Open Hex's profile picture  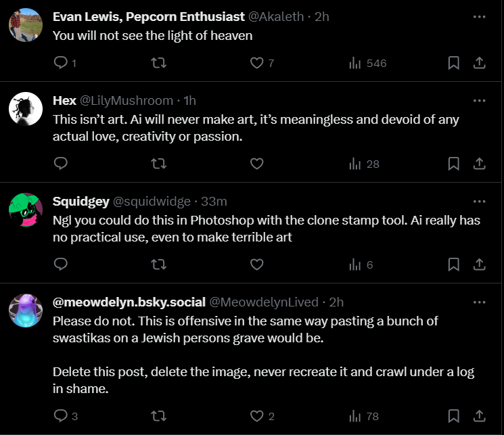coord(26,108)
